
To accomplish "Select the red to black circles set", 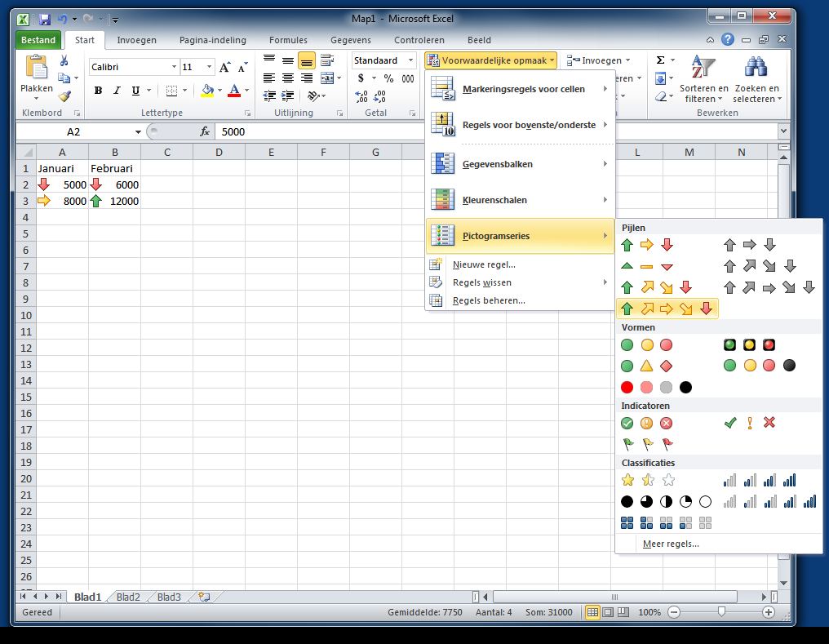I will [657, 388].
